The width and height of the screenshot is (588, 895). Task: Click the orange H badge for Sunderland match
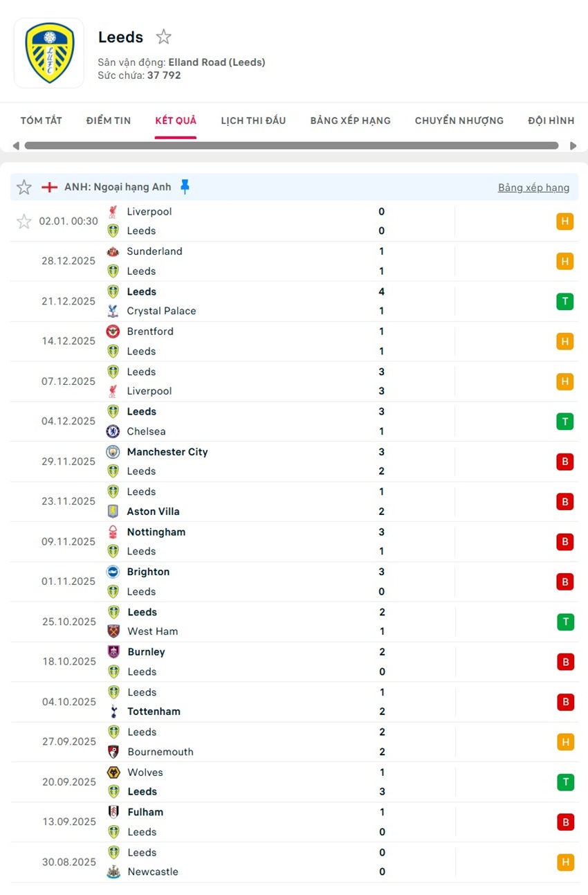564,262
